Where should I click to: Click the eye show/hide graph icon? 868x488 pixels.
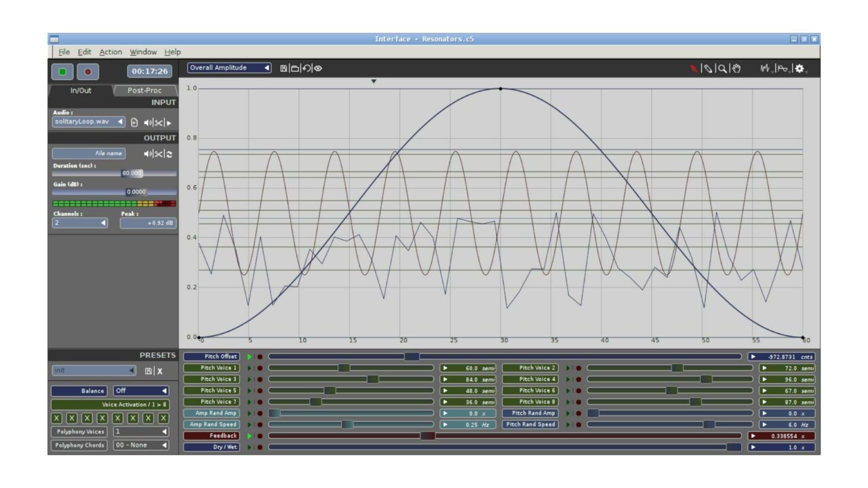tap(319, 67)
